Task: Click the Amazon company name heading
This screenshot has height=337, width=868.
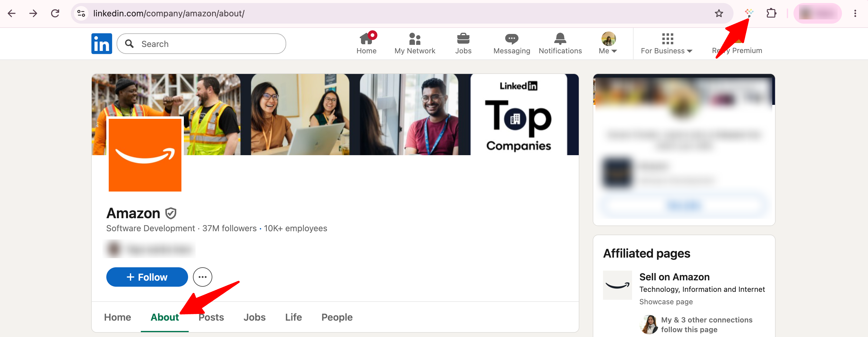Action: 133,213
